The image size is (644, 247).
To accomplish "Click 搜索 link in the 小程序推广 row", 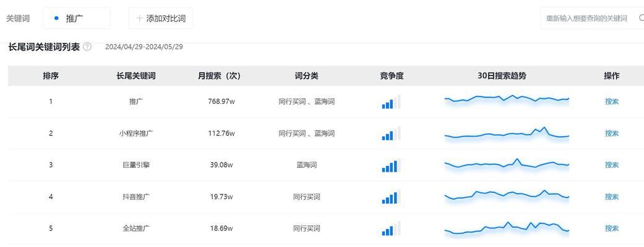I will click(x=612, y=133).
